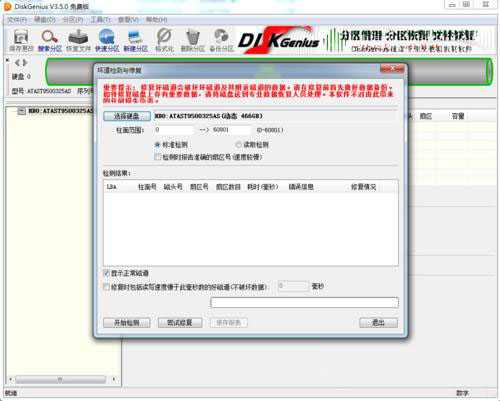The height and width of the screenshot is (401, 500).
Task: Open the File (文件) menu
Action: [x=17, y=20]
